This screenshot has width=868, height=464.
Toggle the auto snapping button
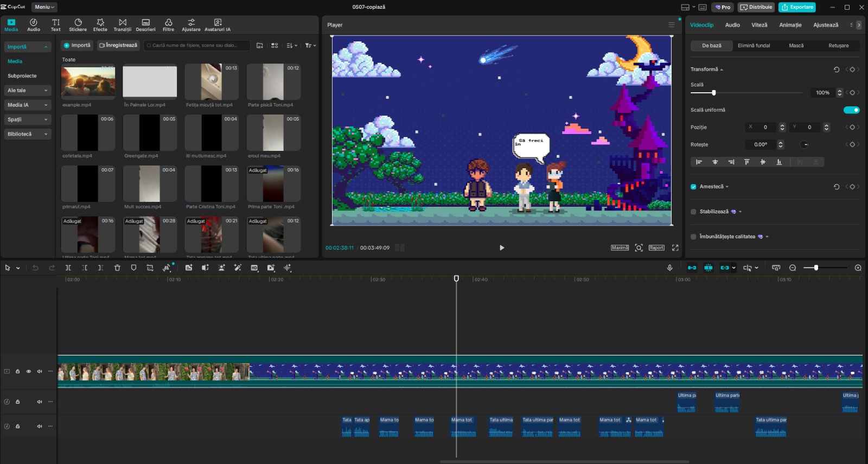pyautogui.click(x=709, y=268)
